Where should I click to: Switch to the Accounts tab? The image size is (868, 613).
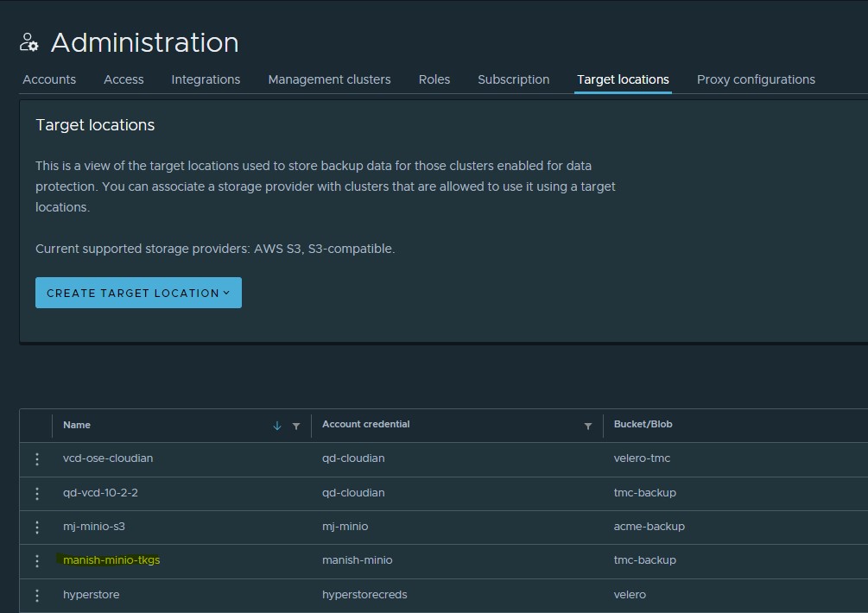[49, 79]
